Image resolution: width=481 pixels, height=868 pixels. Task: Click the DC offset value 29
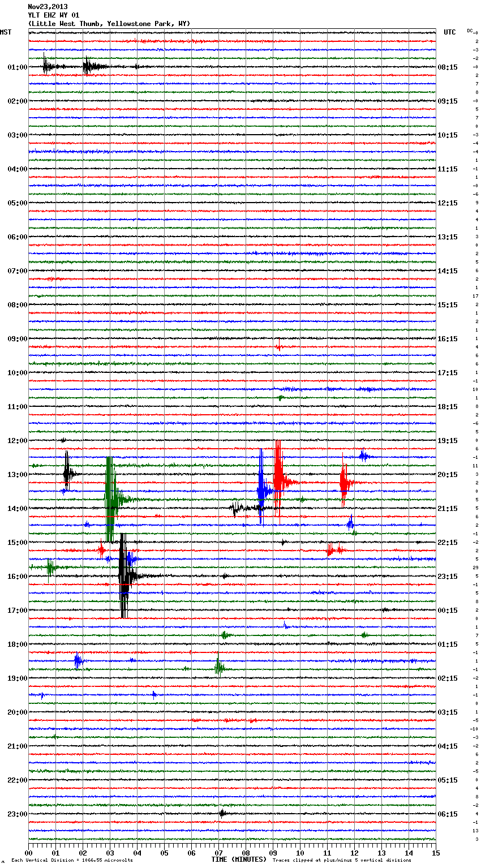[476, 568]
